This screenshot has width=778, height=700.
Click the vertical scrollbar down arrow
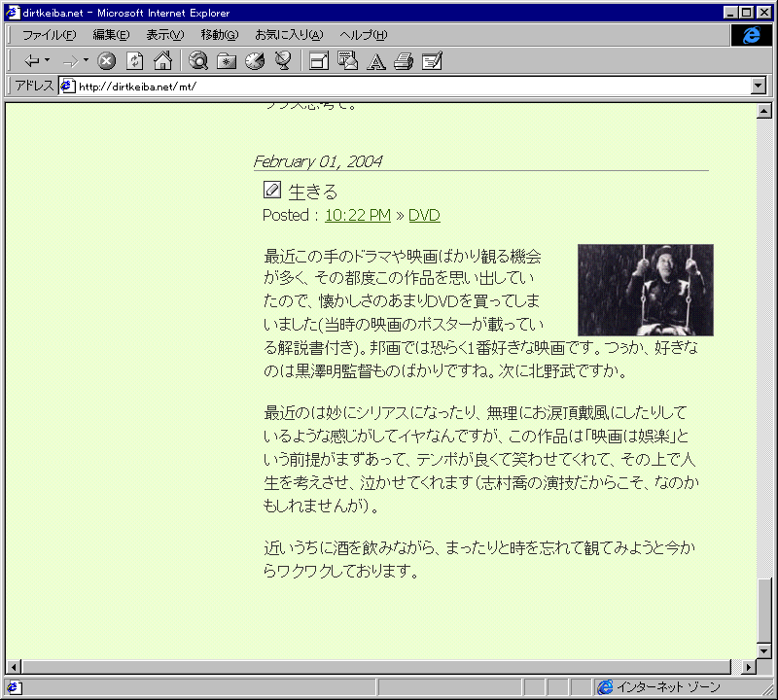tap(764, 651)
